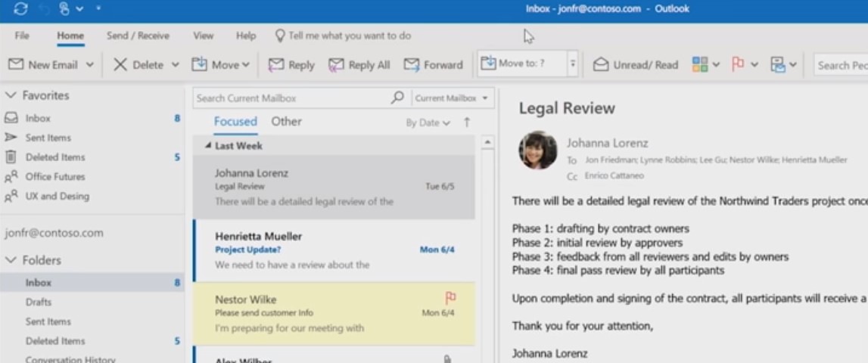Open Inbox under Favorites
868x363 pixels.
click(x=38, y=119)
